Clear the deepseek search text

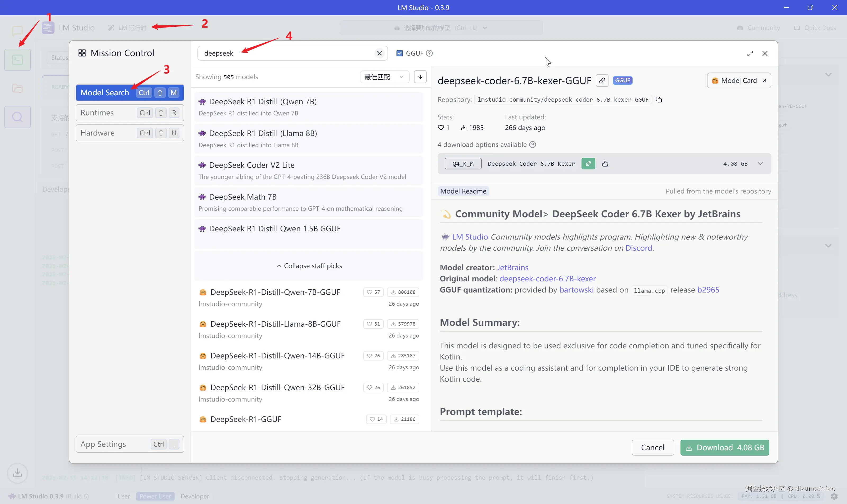[380, 53]
